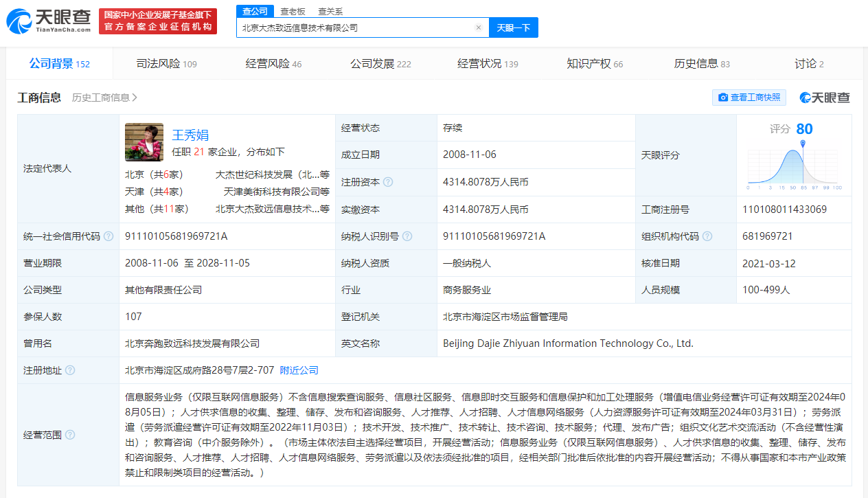Click the help icon next to 纳税人识别号
Image resolution: width=868 pixels, height=498 pixels.
(x=407, y=236)
